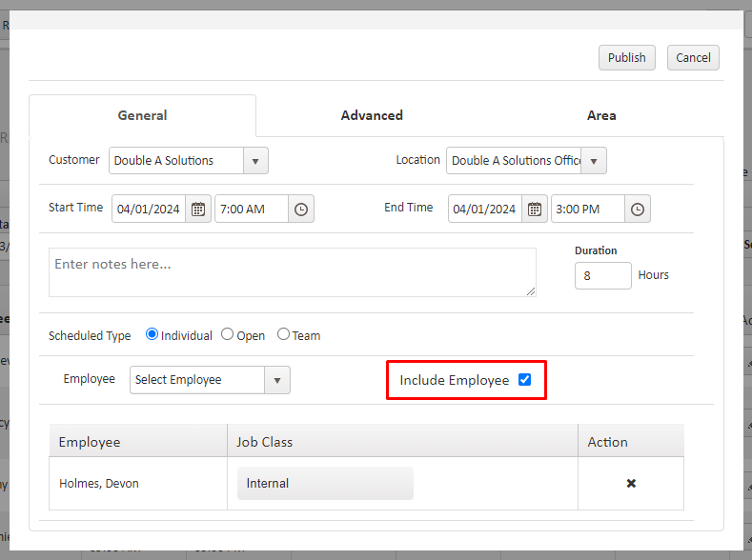The height and width of the screenshot is (560, 752).
Task: Remove Holmes, Devon with the X icon
Action: (x=631, y=484)
